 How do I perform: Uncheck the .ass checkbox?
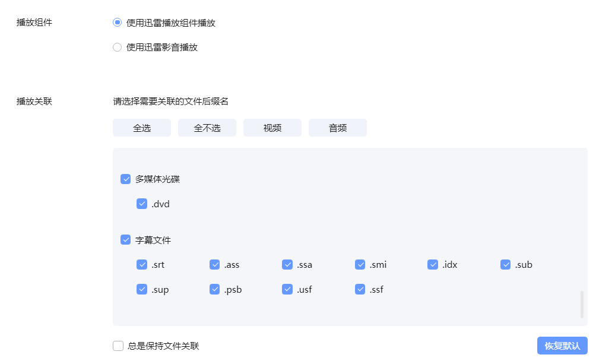click(x=215, y=264)
